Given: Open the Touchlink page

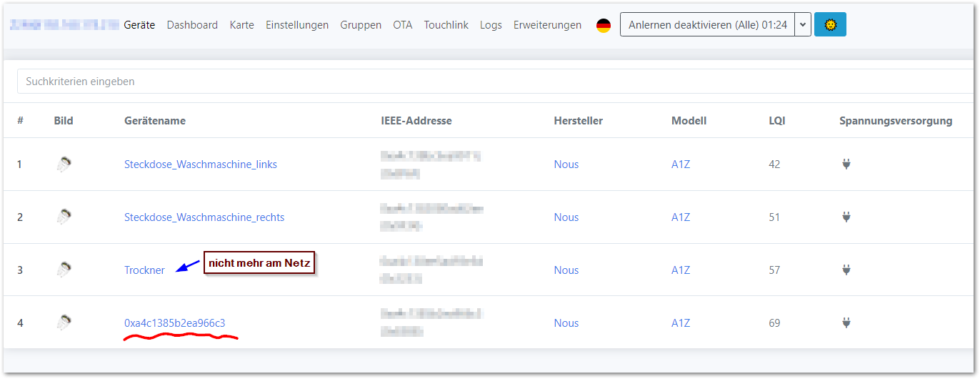Looking at the screenshot, I should click(446, 25).
